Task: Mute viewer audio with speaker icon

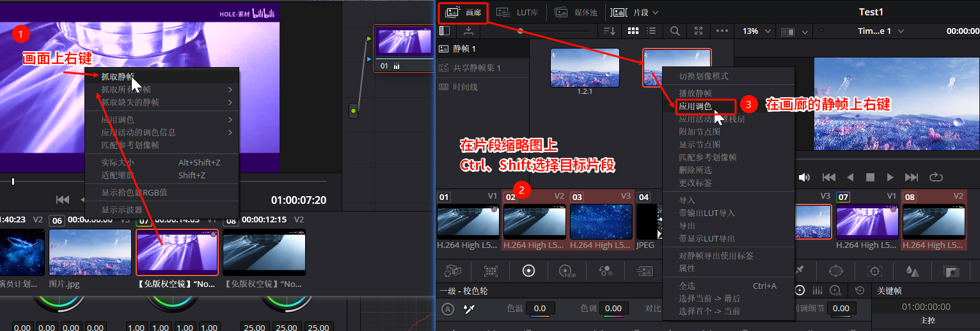Action: pos(804,177)
